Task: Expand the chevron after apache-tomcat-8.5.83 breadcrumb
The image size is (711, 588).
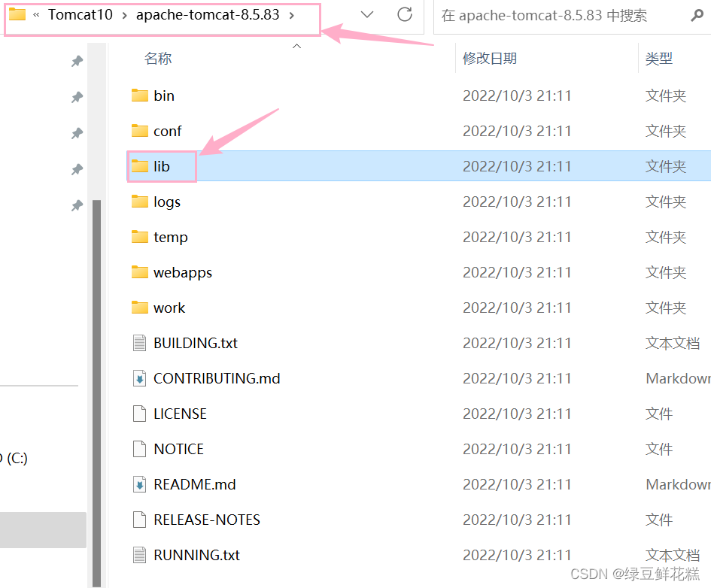Action: click(292, 15)
